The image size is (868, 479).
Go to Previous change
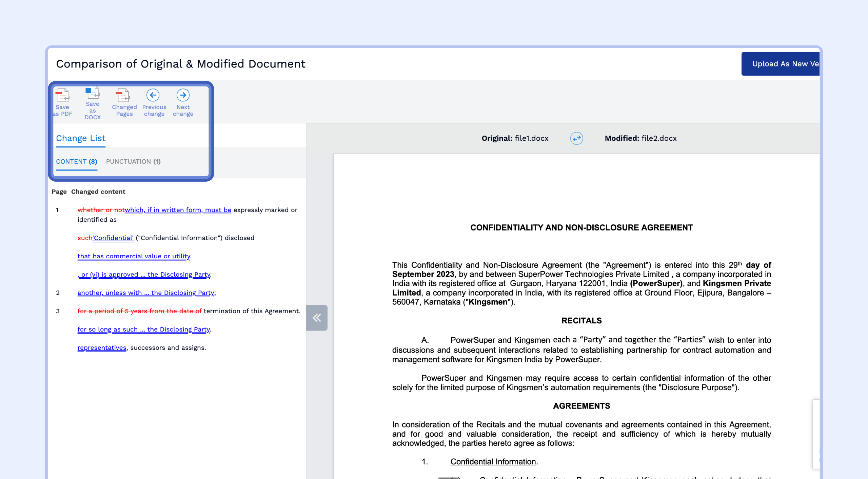tap(153, 95)
